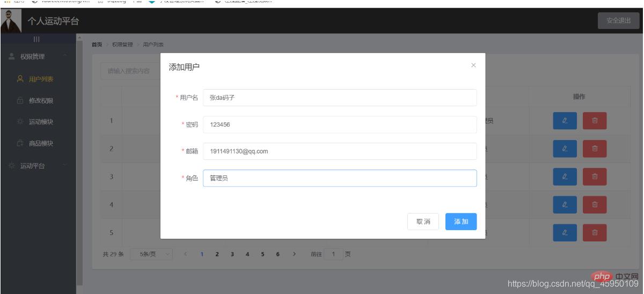Screen dimensions: 644x294
Task: Toggle sidebar collapse bar at top
Action: pos(36,39)
